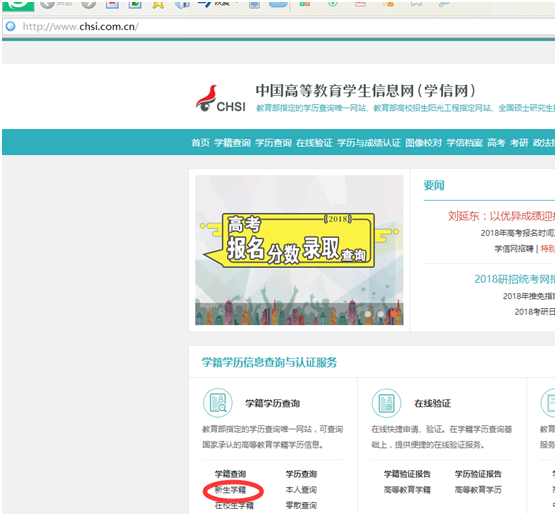Click the 学籍学历查询 card title
The height and width of the screenshot is (516, 557).
pyautogui.click(x=272, y=403)
